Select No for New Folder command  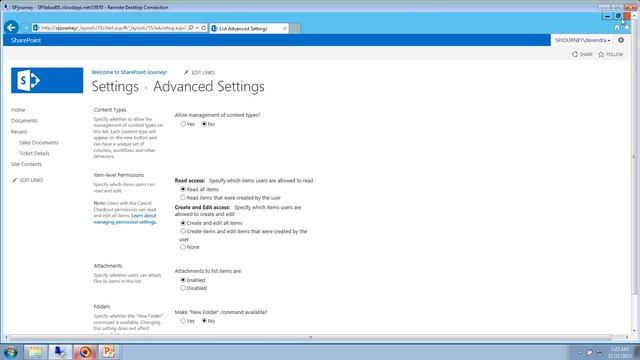[x=204, y=321]
